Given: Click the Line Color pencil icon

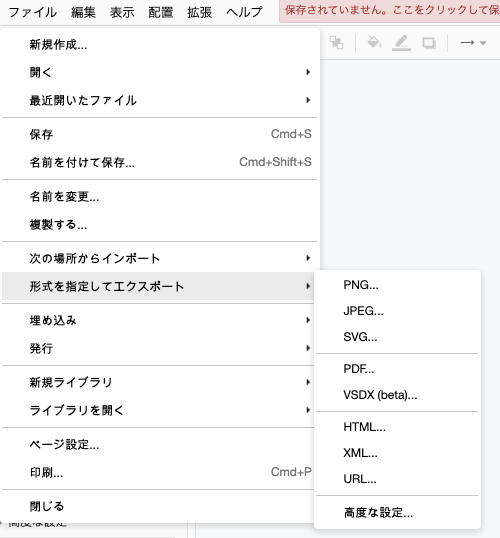Looking at the screenshot, I should (x=402, y=43).
